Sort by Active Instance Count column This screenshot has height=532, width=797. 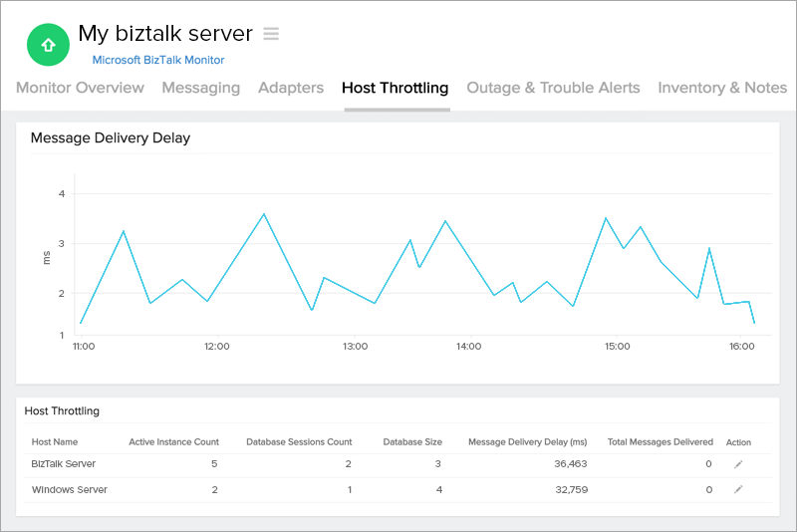pos(173,441)
